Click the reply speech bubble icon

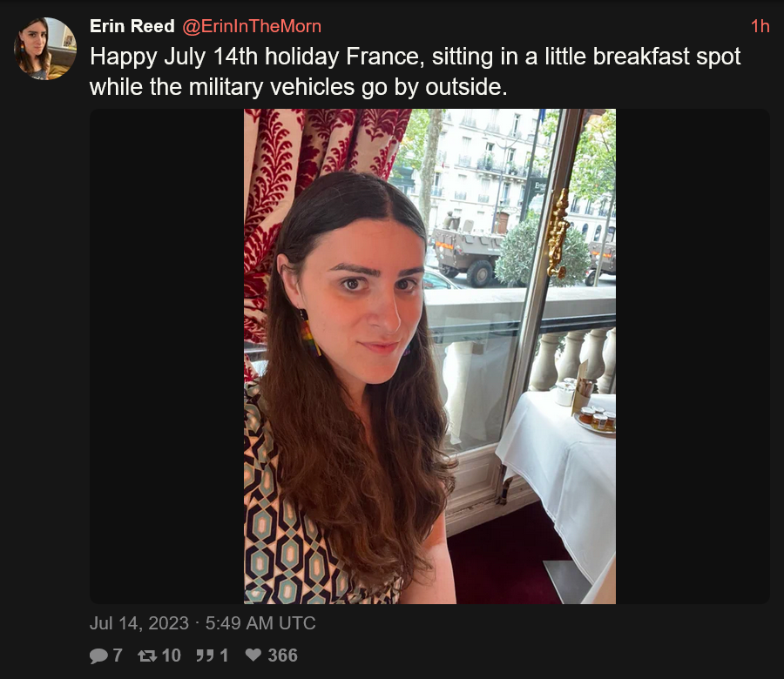(98, 655)
